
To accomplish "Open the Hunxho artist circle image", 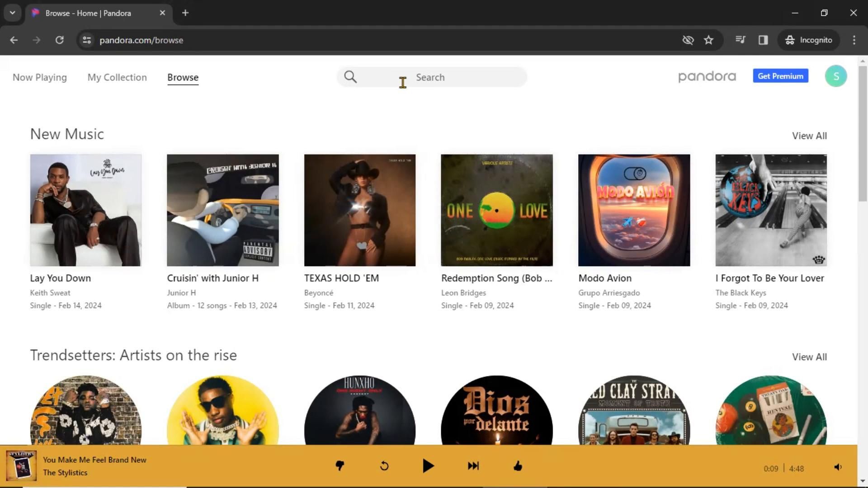I will (x=360, y=410).
